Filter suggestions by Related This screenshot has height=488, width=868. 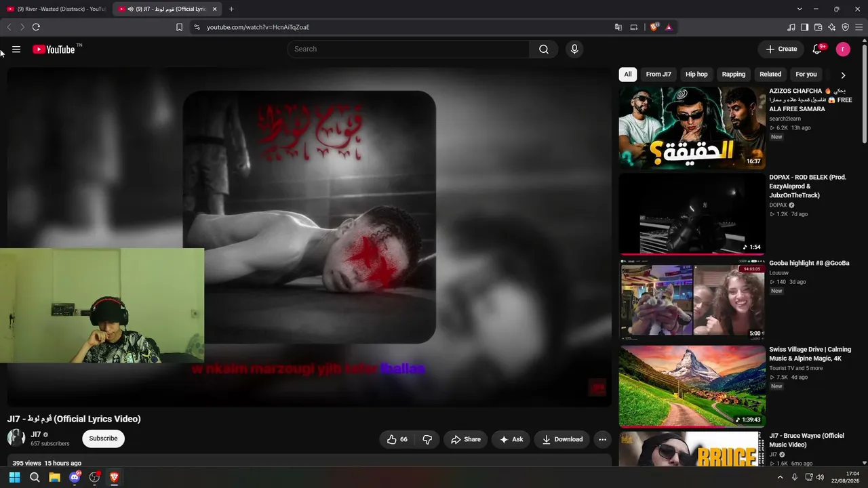tap(770, 75)
